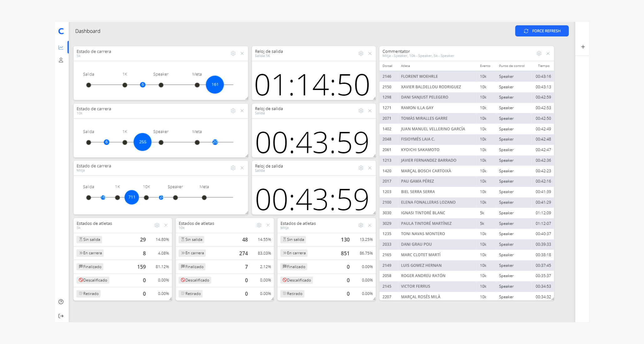
Task: Open the dashboard chart icon in sidebar
Action: (61, 48)
